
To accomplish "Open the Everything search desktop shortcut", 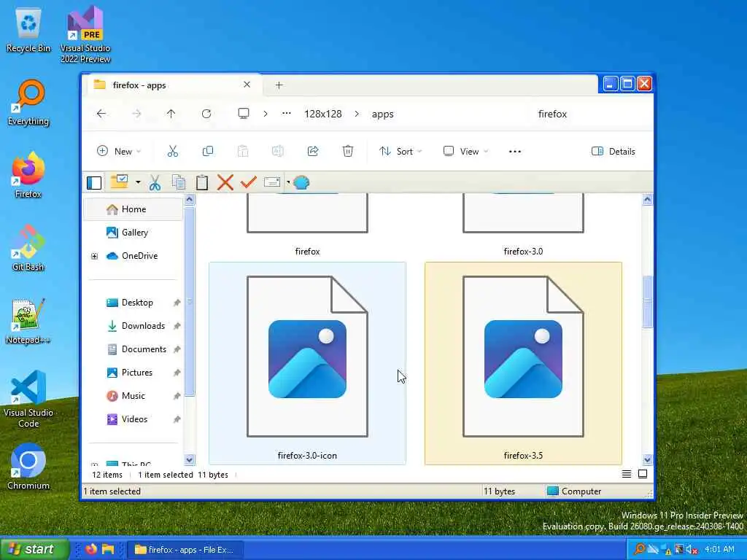I will (28, 103).
